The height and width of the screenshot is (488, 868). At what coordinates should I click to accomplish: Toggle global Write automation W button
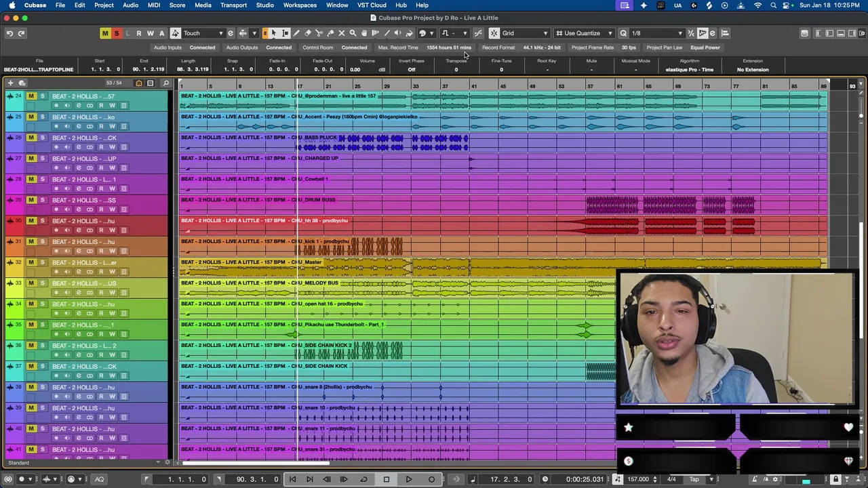(x=151, y=33)
